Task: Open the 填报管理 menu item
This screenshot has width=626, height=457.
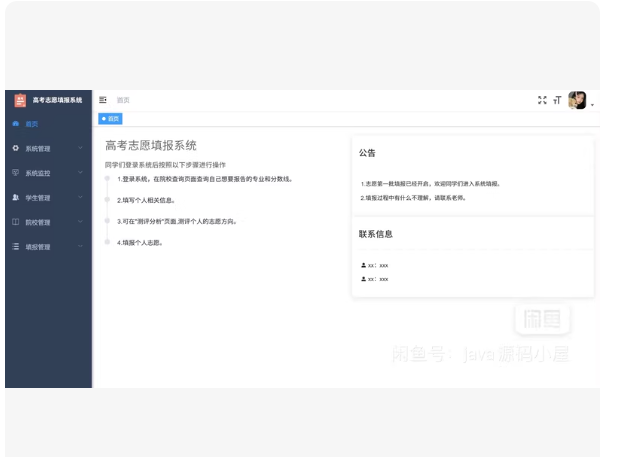Action: pos(48,247)
